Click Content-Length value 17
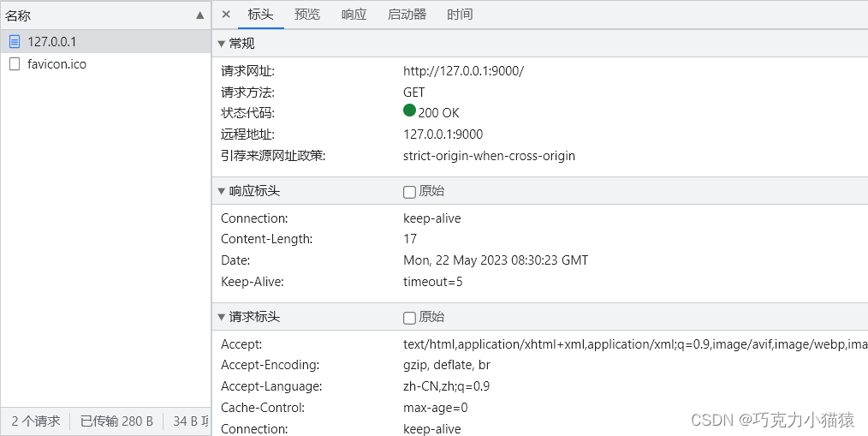This screenshot has height=436, width=868. coord(410,239)
